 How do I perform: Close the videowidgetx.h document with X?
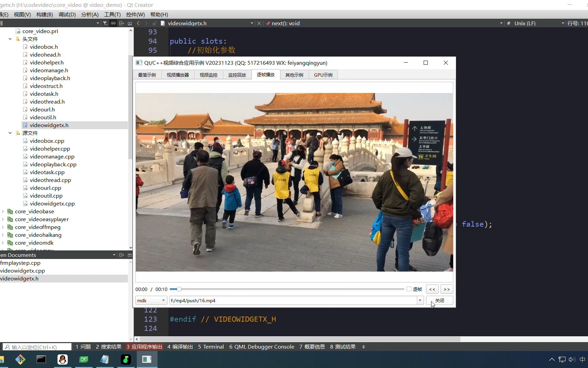[x=259, y=23]
